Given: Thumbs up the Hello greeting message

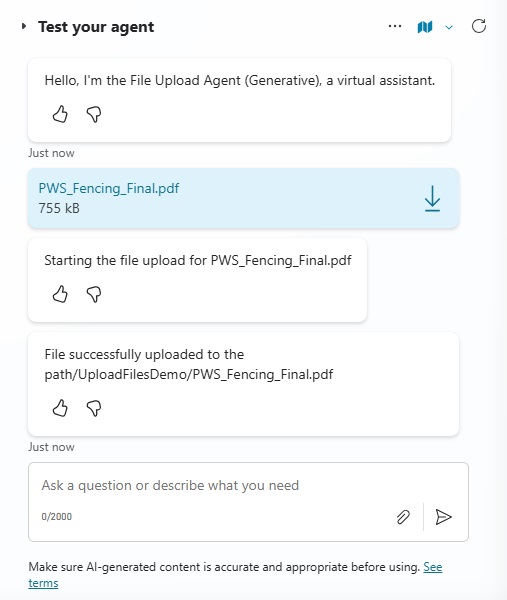Looking at the screenshot, I should pyautogui.click(x=60, y=114).
